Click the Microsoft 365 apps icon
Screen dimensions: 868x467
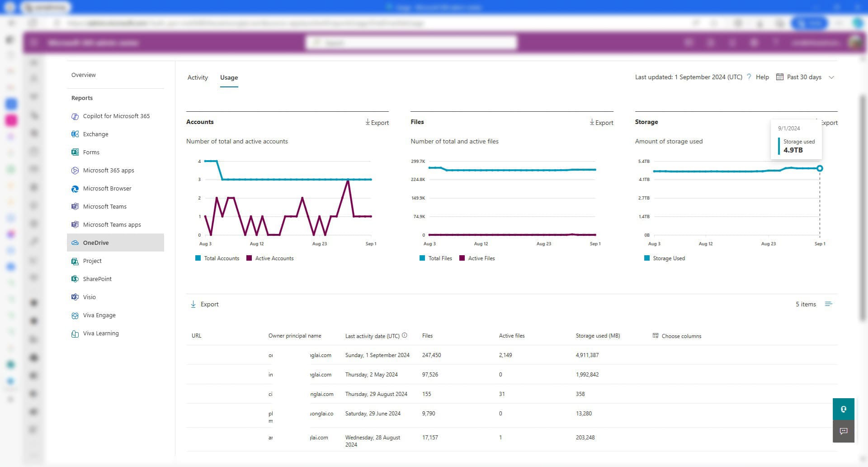point(75,171)
